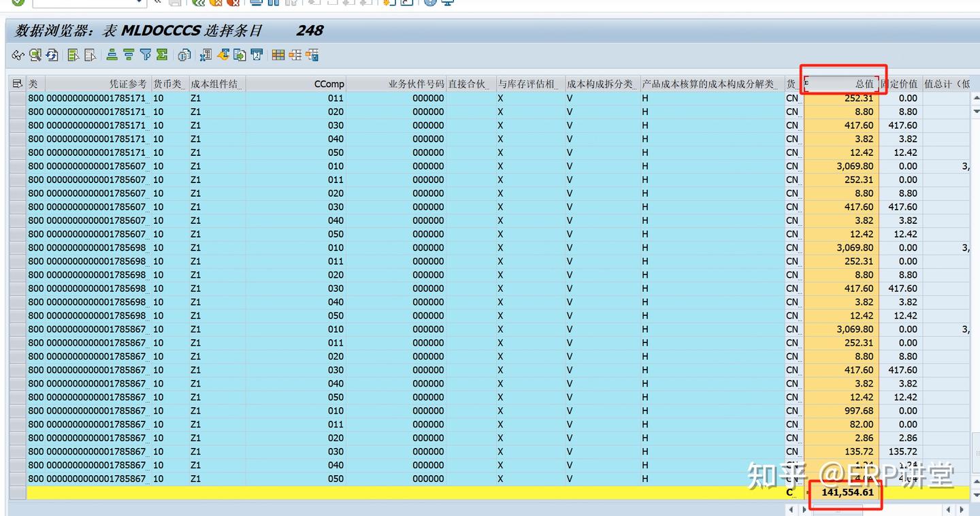
Task: Click the Local File export icon
Action: tap(239, 55)
